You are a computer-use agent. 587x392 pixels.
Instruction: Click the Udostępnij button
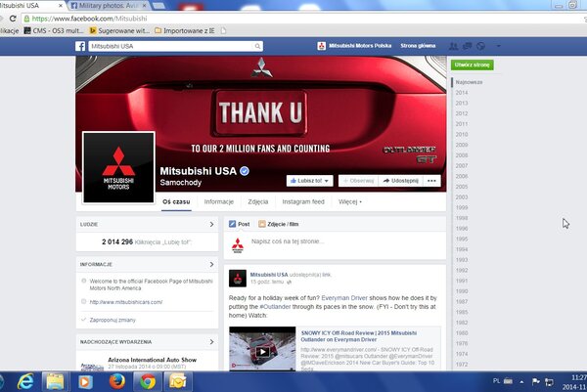(x=400, y=181)
